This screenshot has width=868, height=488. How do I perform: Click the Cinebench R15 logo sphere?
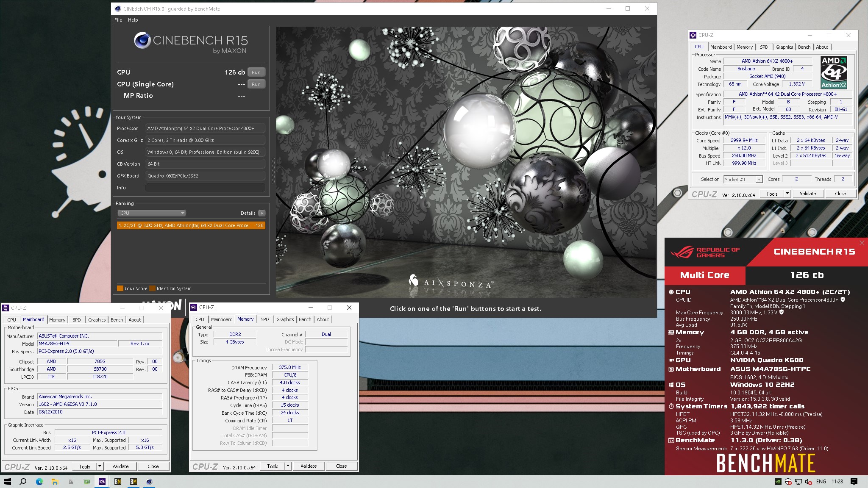tap(142, 41)
